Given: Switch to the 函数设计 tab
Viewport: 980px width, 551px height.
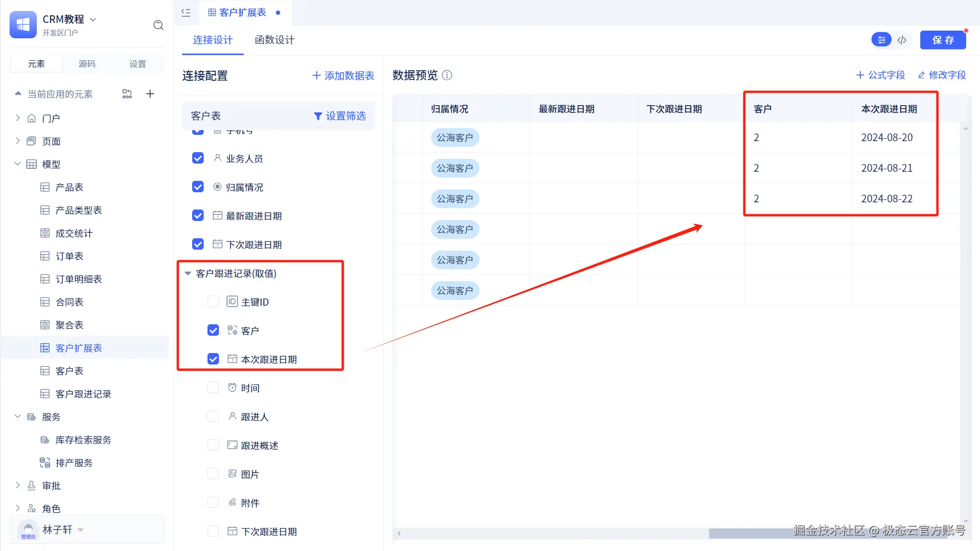Looking at the screenshot, I should [x=274, y=40].
